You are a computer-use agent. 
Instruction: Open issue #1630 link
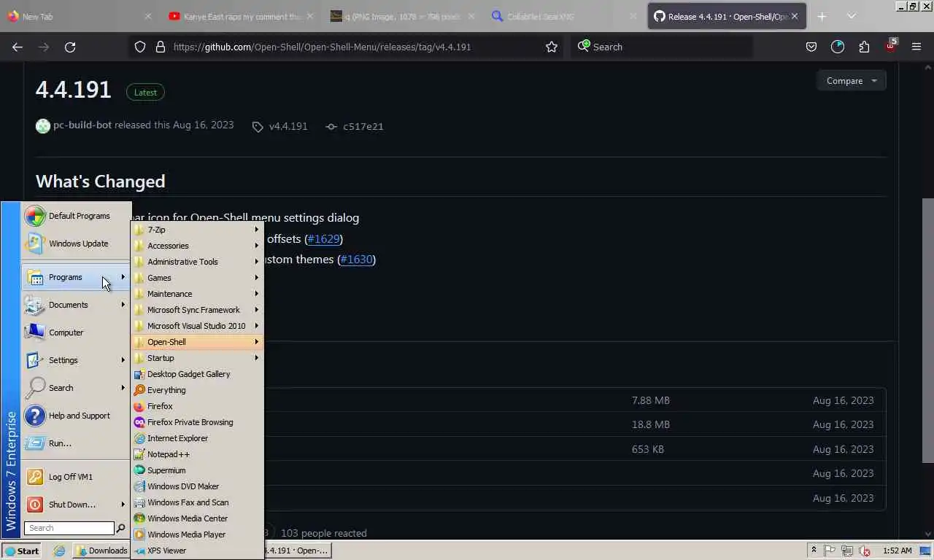(x=356, y=259)
